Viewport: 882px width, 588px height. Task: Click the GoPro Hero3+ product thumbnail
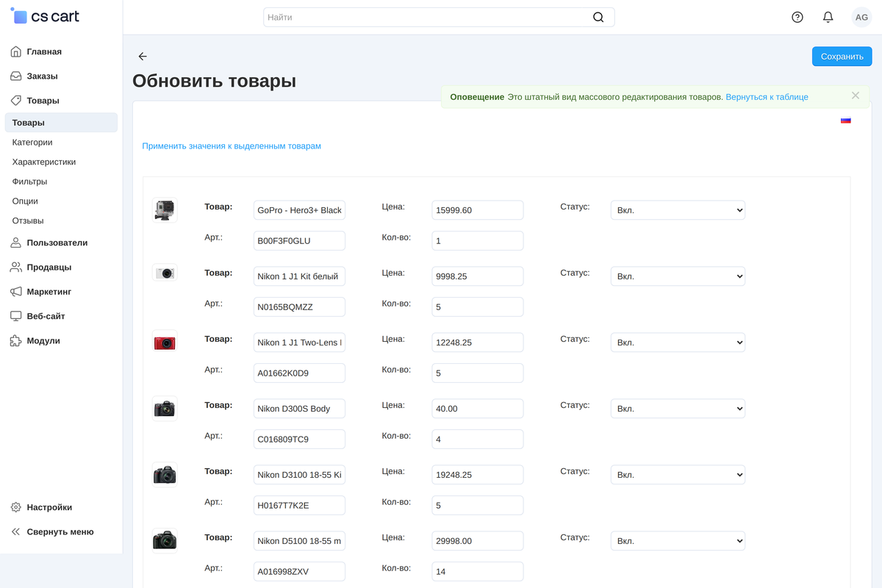(x=165, y=210)
